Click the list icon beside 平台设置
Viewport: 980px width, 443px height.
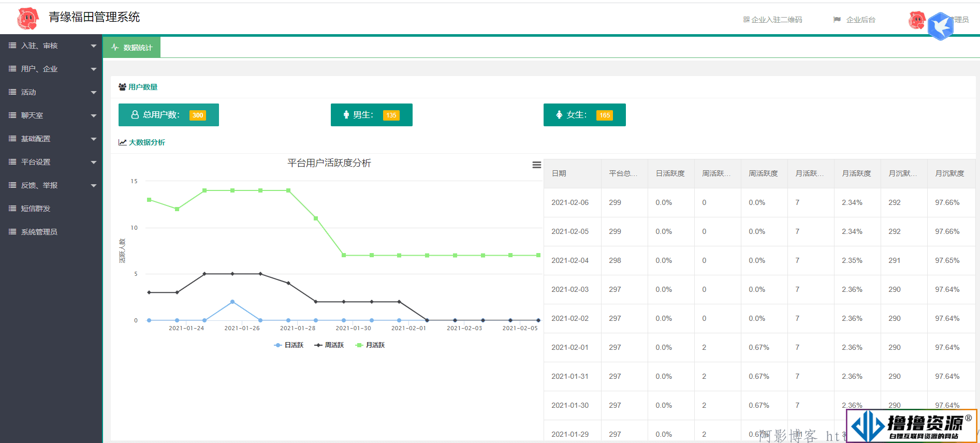(12, 162)
